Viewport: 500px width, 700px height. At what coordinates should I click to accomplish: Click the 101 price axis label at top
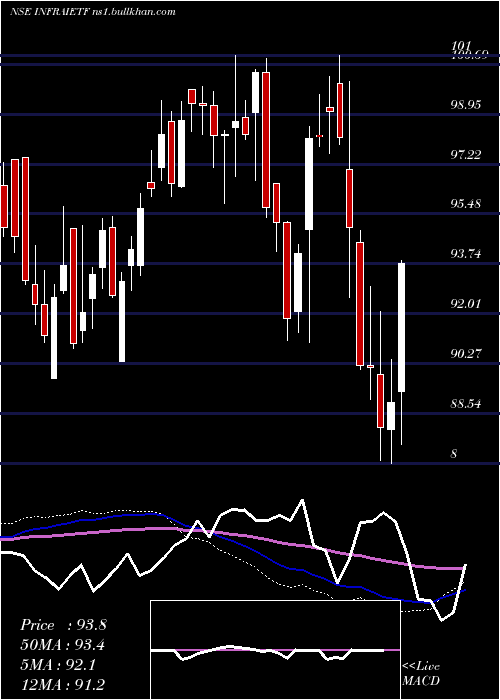pos(461,46)
